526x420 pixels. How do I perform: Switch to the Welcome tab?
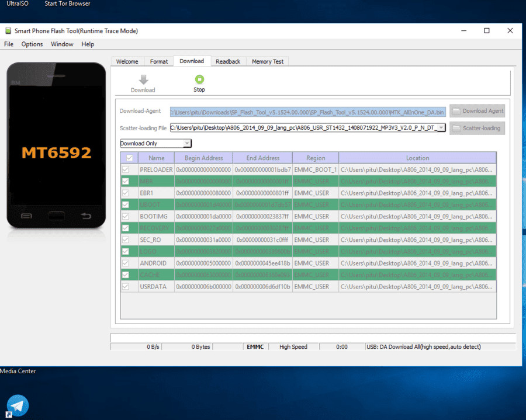pos(127,62)
